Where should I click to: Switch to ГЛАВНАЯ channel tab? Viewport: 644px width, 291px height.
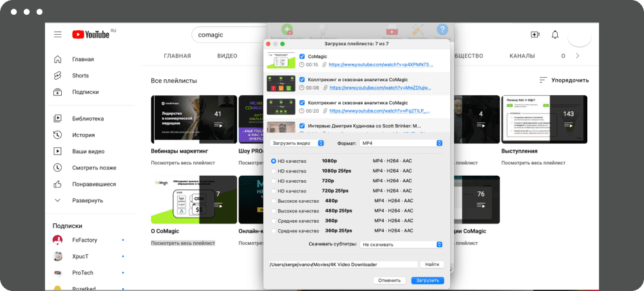(x=177, y=56)
